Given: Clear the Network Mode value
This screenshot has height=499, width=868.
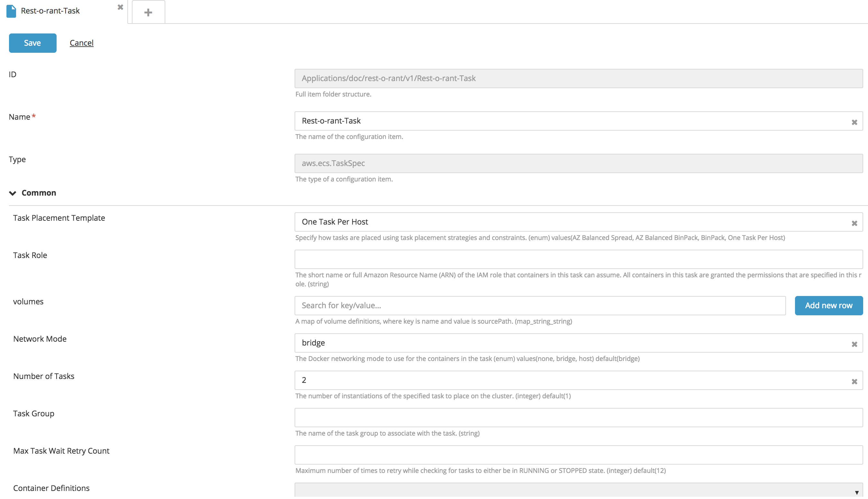Looking at the screenshot, I should pos(854,345).
